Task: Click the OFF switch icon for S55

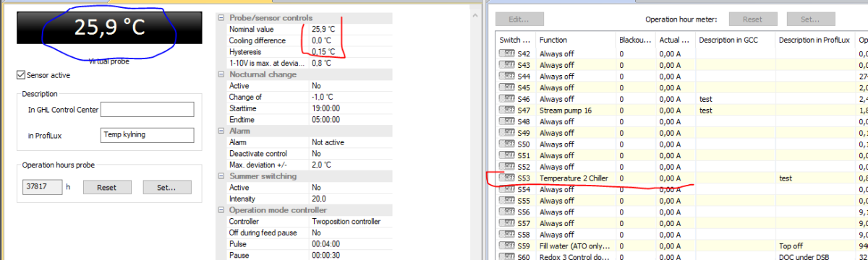Action: pyautogui.click(x=506, y=201)
